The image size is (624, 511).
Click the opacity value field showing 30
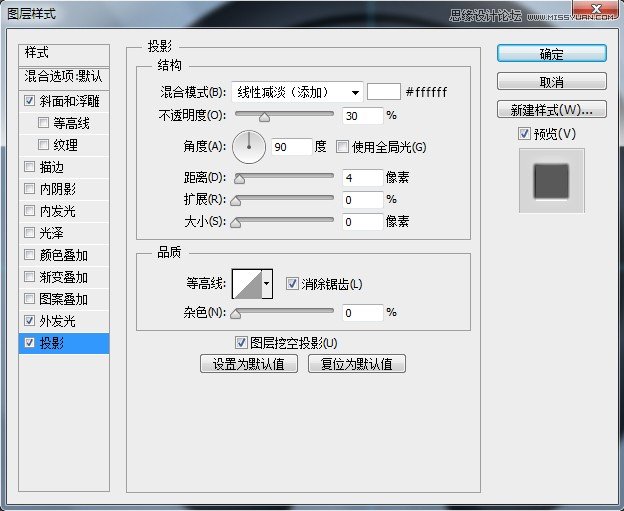point(363,116)
